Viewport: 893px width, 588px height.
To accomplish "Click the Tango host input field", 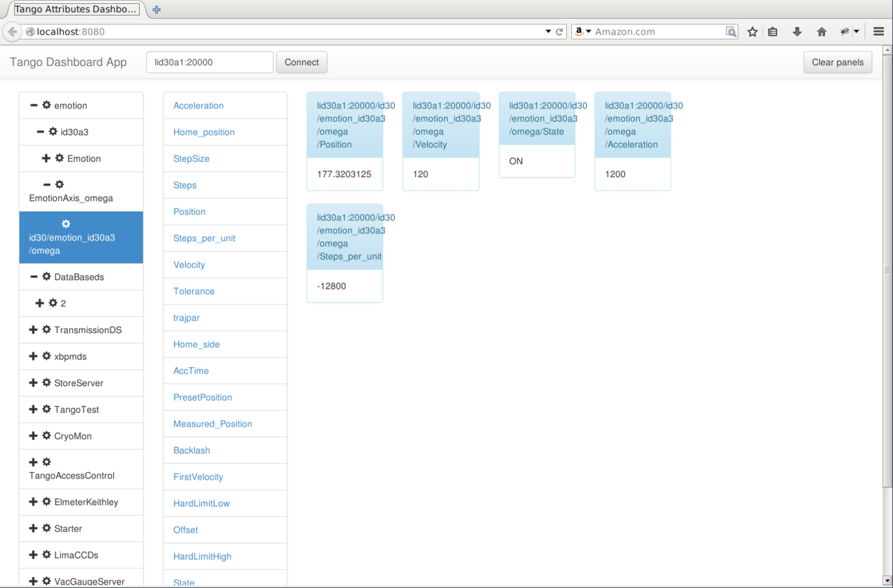I will click(210, 62).
